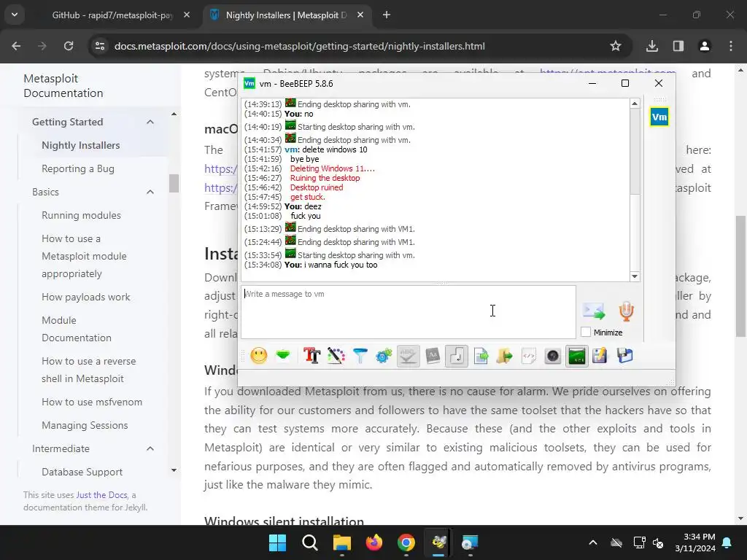The image size is (747, 560).
Task: Follow the Just the Docs link
Action: [101, 495]
